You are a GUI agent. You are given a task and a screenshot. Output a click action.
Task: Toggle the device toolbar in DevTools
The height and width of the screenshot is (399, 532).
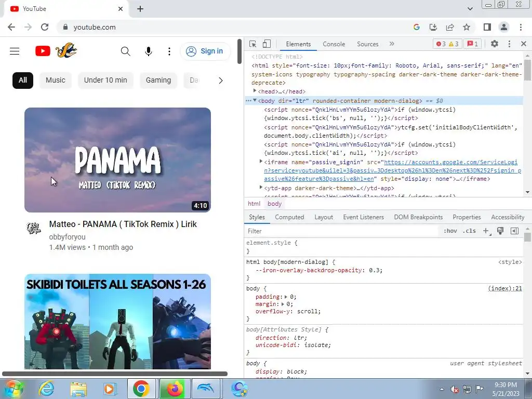click(x=267, y=44)
